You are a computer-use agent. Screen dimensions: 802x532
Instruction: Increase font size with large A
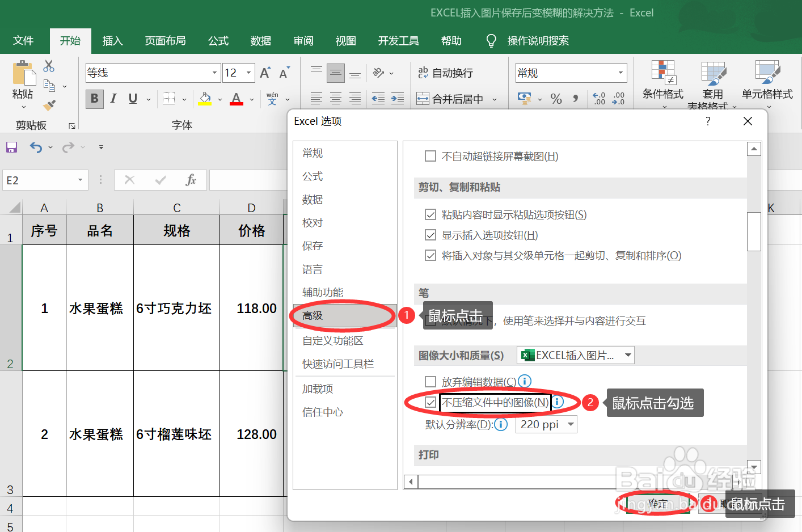click(x=265, y=73)
